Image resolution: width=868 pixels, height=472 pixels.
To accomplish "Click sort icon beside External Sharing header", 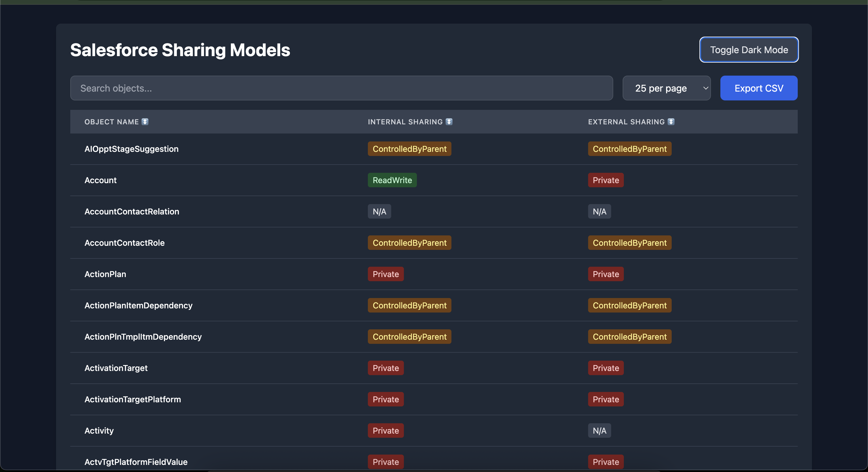I will coord(671,122).
